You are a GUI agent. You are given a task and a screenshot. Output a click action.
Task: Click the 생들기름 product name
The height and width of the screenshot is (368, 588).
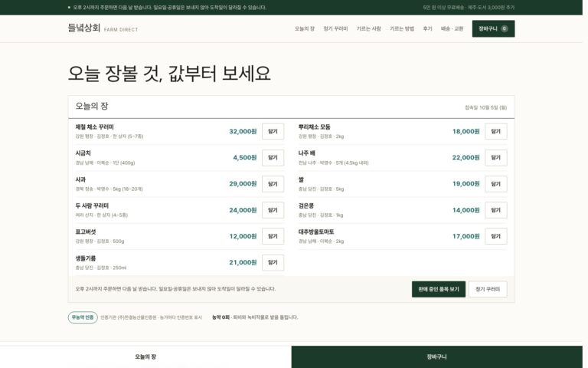tap(86, 258)
